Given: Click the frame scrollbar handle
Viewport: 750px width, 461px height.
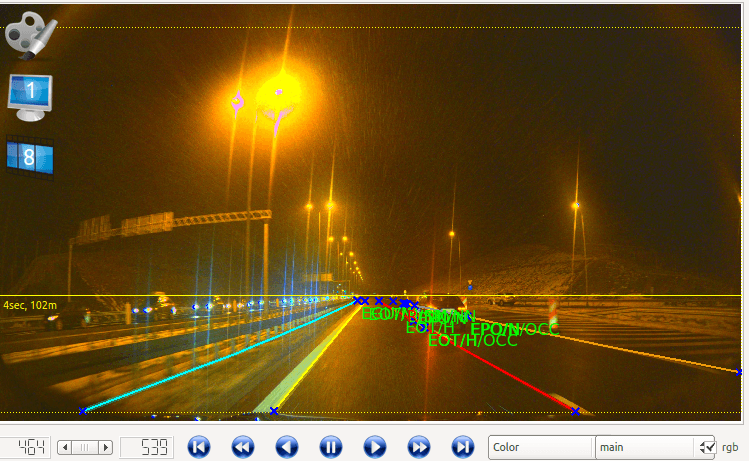Looking at the screenshot, I should coord(85,447).
